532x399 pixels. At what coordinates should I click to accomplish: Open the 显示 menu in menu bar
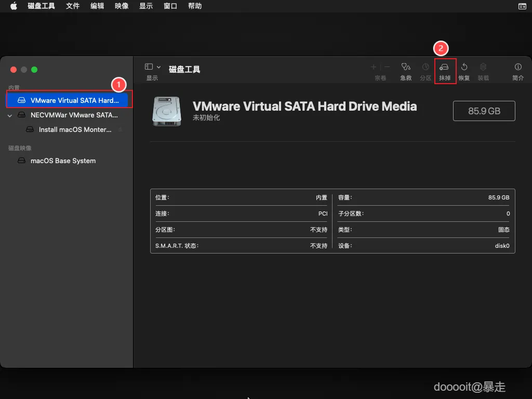[x=146, y=6]
